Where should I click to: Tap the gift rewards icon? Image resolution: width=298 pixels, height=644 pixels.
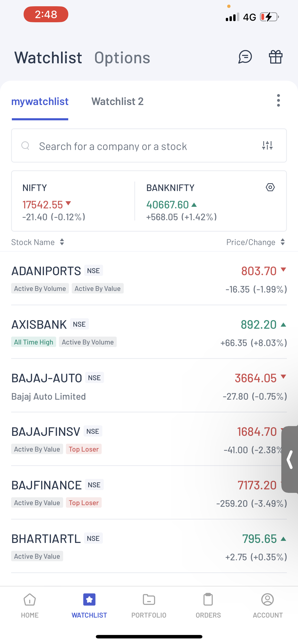tap(275, 57)
